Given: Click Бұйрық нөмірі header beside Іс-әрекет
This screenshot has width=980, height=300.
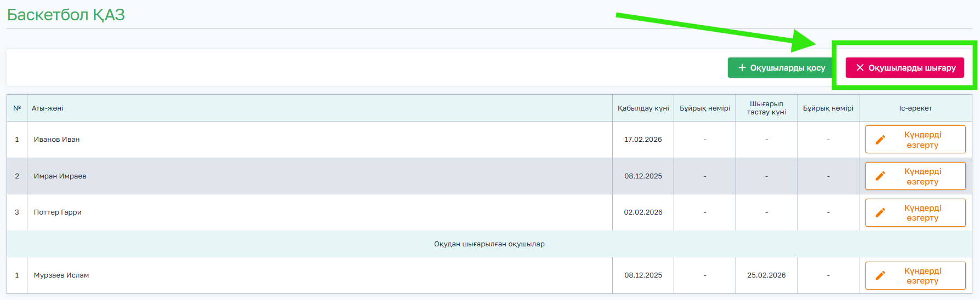Looking at the screenshot, I should [828, 108].
